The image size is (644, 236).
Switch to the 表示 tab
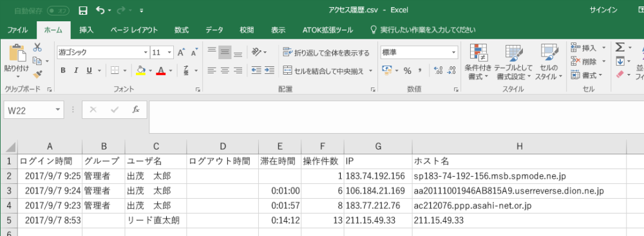[278, 30]
